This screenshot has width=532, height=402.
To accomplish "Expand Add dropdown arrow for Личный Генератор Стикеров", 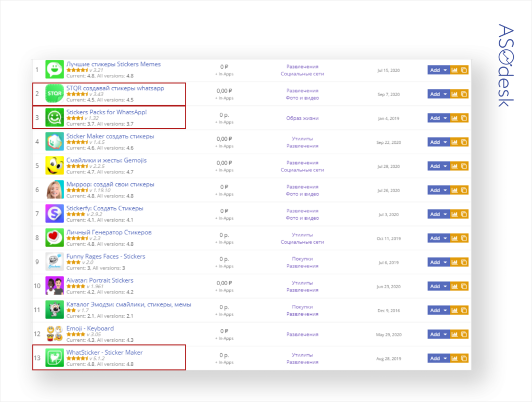I will click(x=445, y=238).
